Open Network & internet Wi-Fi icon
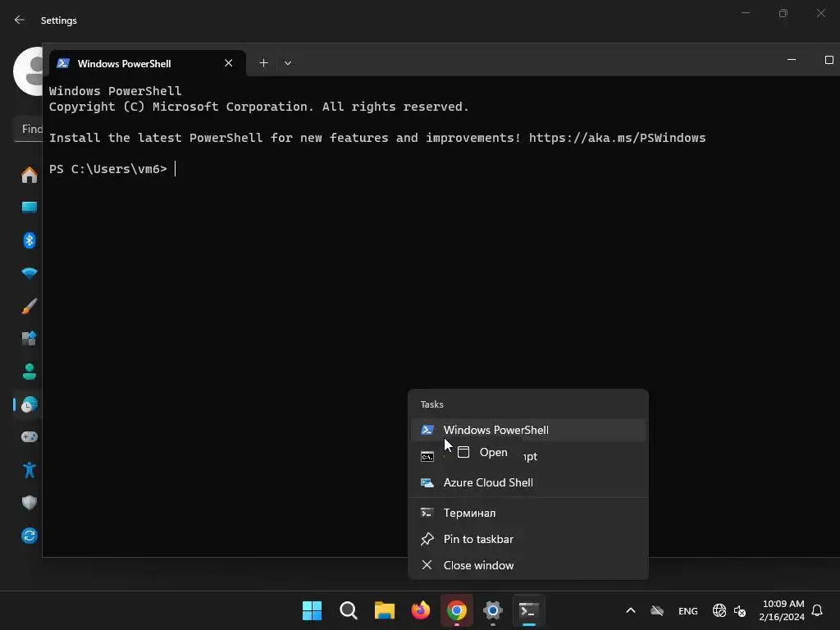Image resolution: width=840 pixels, height=630 pixels. point(29,273)
